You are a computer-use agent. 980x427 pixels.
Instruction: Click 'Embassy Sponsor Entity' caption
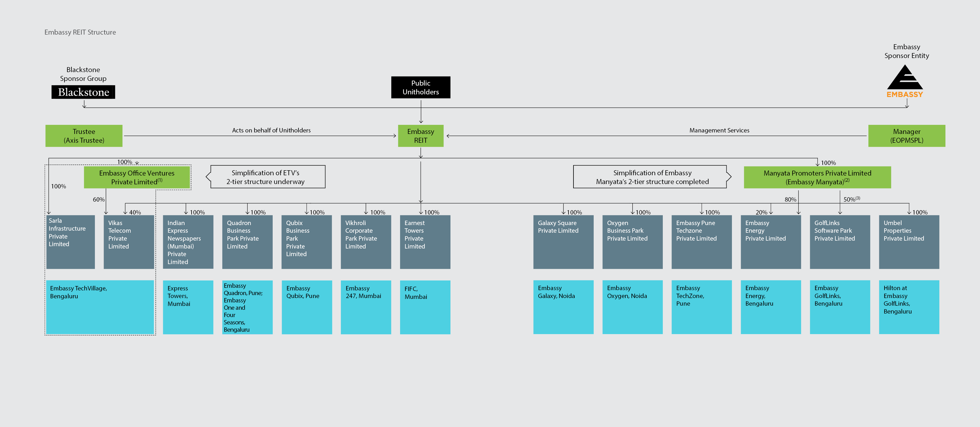click(906, 51)
